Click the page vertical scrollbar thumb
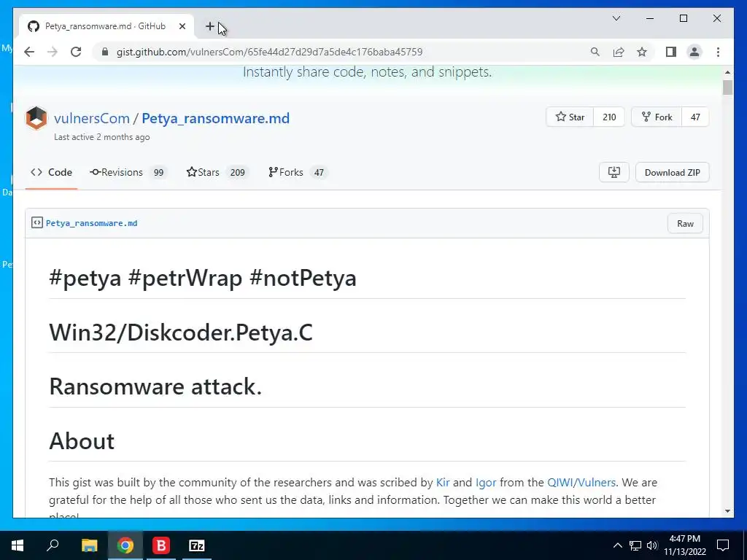The image size is (747, 560). coord(727,87)
